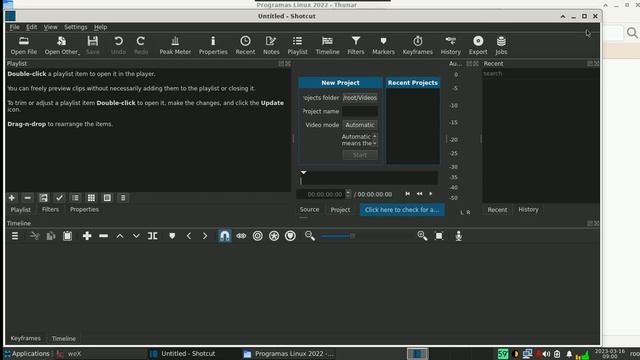The image size is (640, 360).
Task: Open the Applications menu in taskbar
Action: (x=27, y=353)
